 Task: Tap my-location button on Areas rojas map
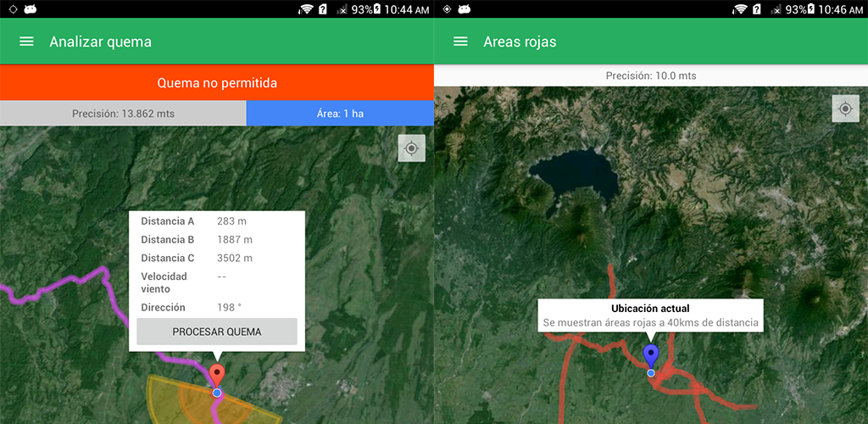[x=845, y=109]
